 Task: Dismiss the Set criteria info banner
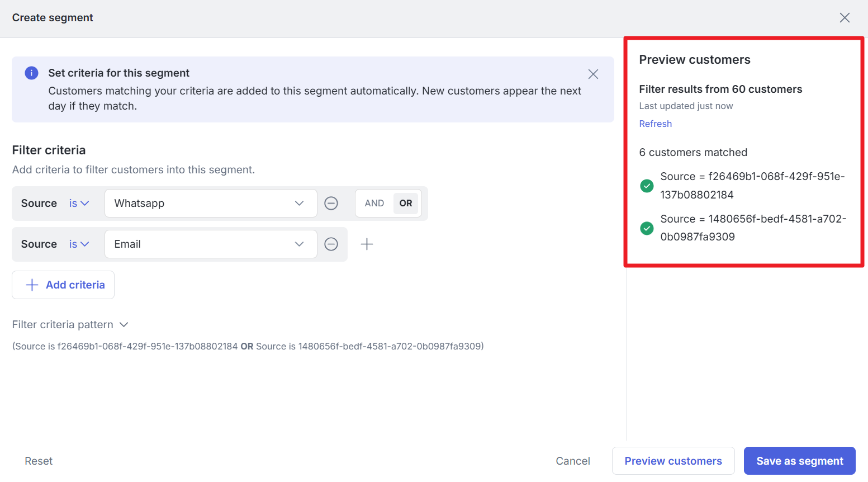593,74
